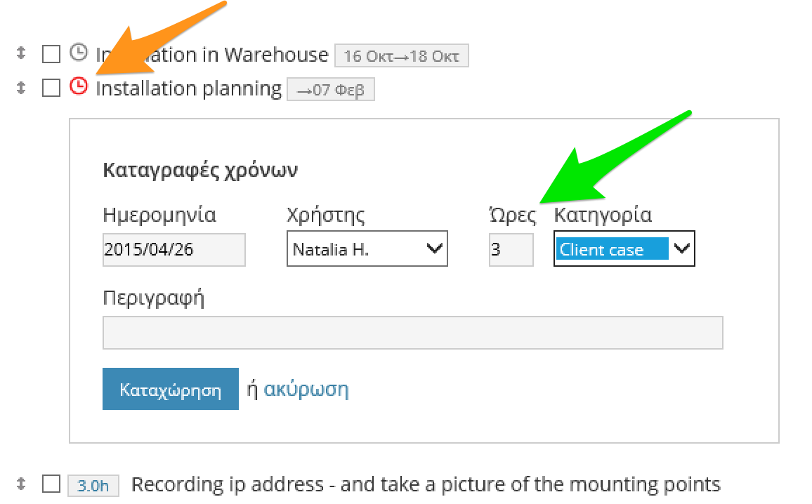Viewport: 812px width, 504px height.
Task: Click the gray clock icon for Installation in Warehouse
Action: (79, 53)
